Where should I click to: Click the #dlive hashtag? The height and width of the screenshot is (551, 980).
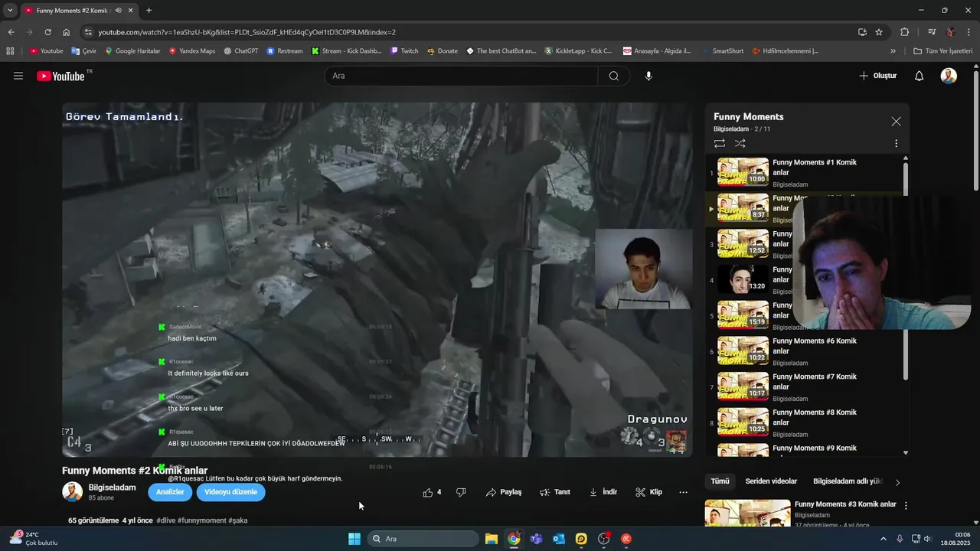[165, 520]
